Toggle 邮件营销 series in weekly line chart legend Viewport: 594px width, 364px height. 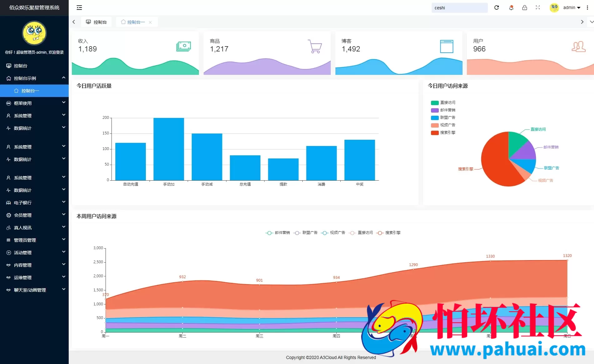click(x=278, y=233)
